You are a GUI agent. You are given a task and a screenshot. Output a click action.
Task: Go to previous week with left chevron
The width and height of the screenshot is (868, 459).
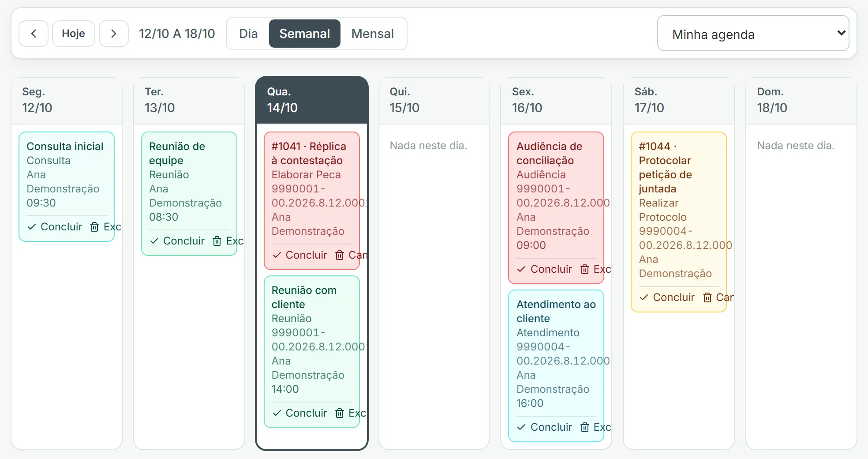point(34,34)
